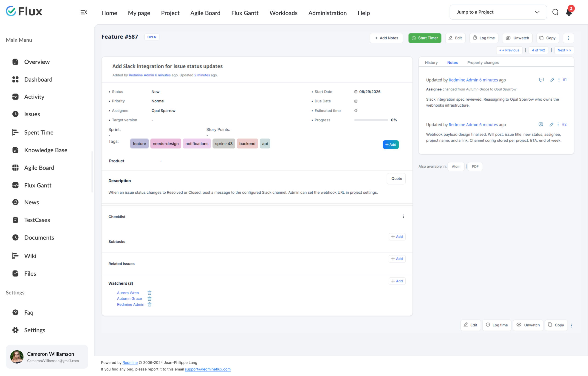Select the needs-design tag
Image resolution: width=588 pixels, height=376 pixels.
[x=166, y=144]
